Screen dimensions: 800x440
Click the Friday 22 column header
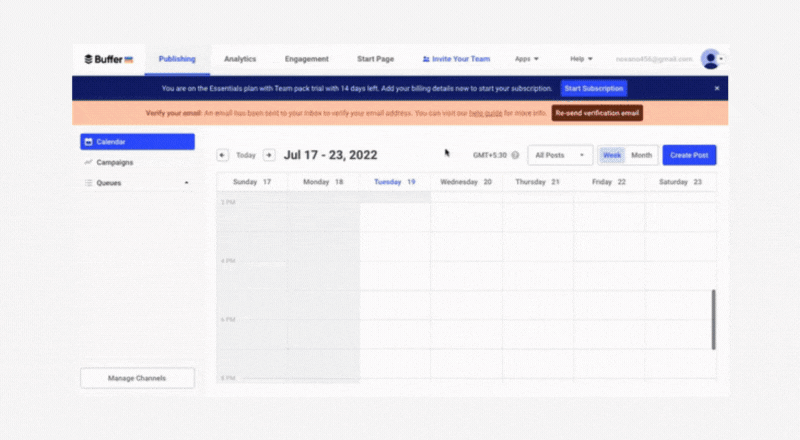609,182
